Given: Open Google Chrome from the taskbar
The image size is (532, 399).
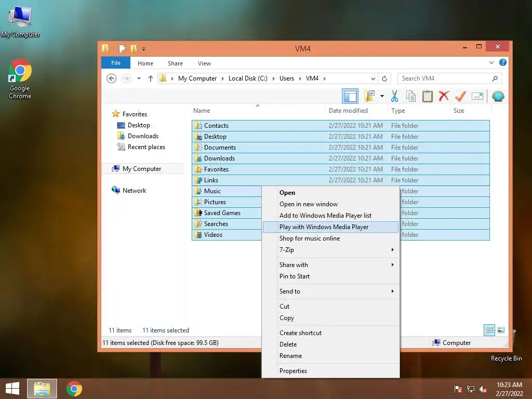Looking at the screenshot, I should 74,389.
